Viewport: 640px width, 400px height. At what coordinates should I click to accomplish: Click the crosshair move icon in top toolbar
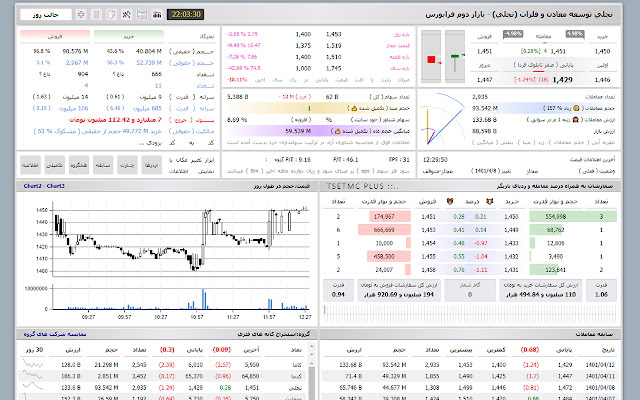81,15
